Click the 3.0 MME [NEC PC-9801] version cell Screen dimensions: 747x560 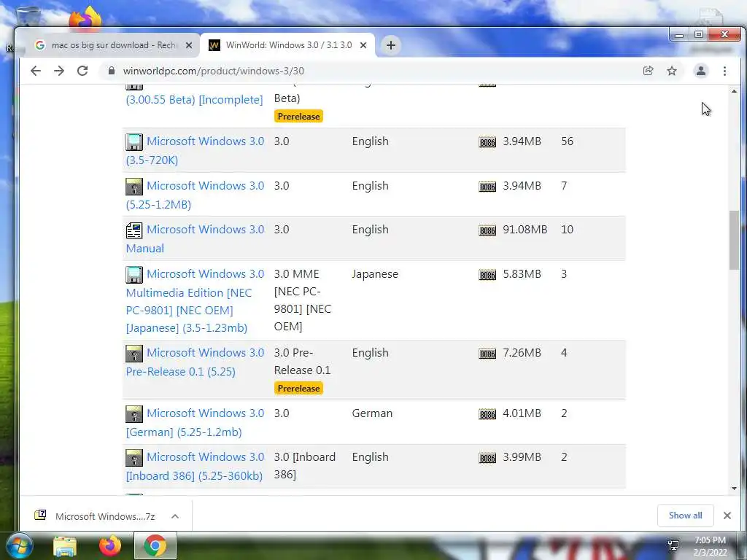(x=303, y=300)
